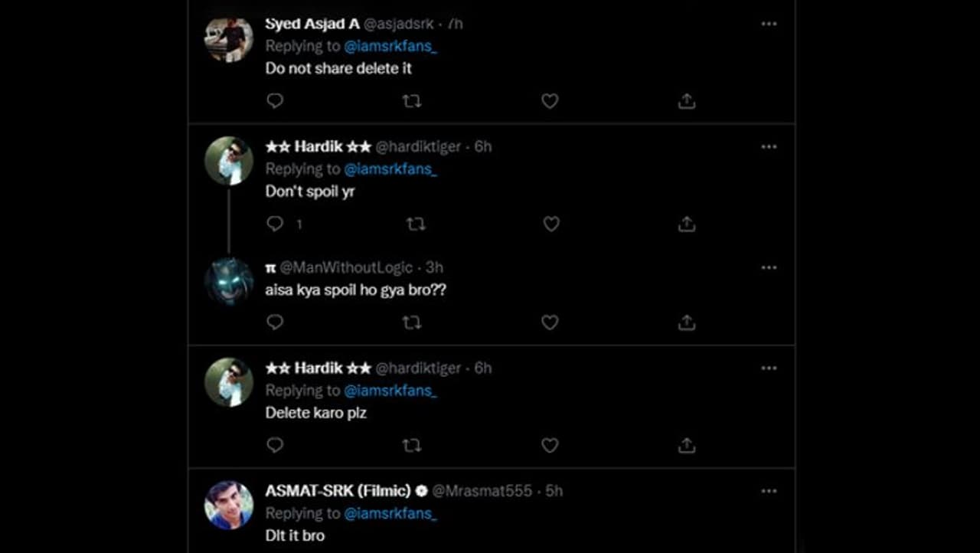Open more menu on 'Don't spoil yr' tweet
The height and width of the screenshot is (553, 980).
point(769,146)
